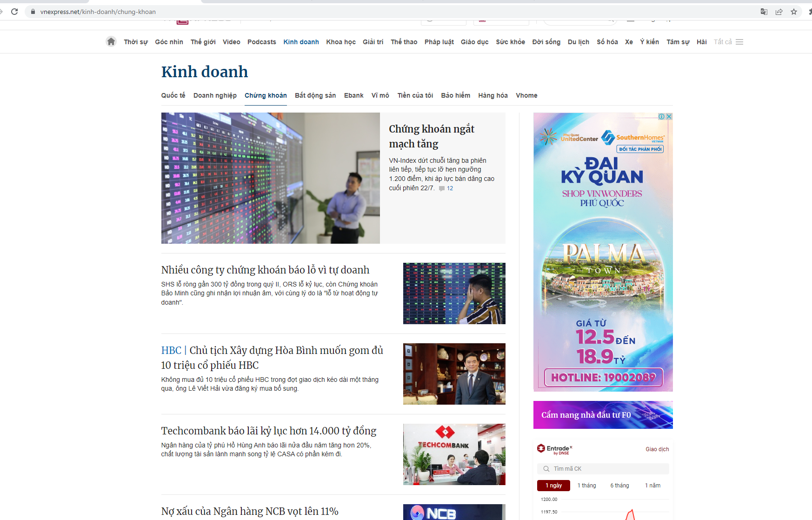Open the 'Ý kiến' section

click(649, 42)
